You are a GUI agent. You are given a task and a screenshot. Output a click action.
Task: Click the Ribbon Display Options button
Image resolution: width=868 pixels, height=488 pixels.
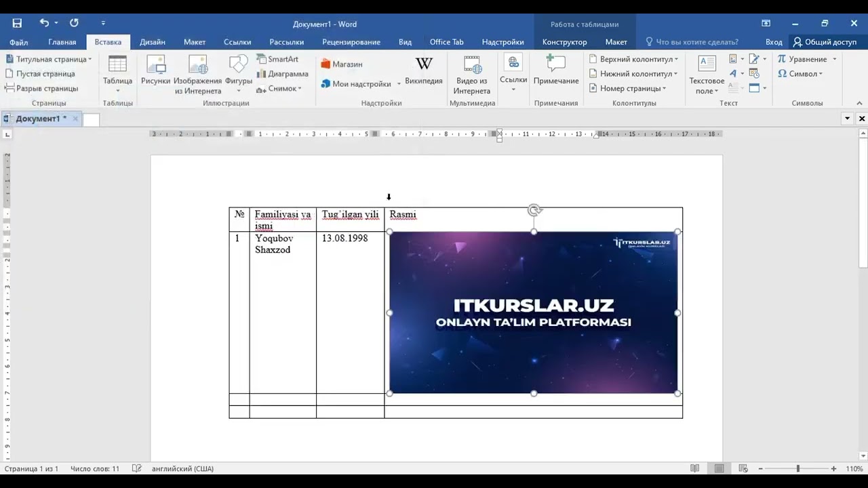point(766,23)
